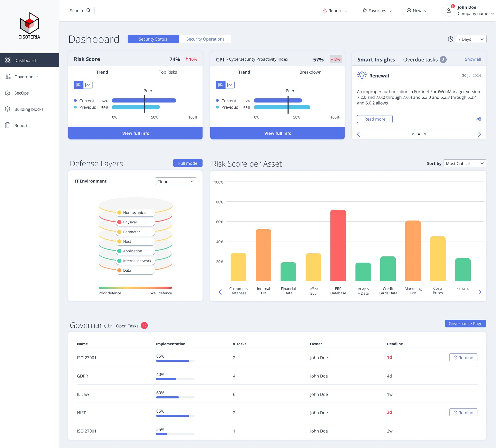The image size is (496, 448).
Task: Click the Renewal lightbulb icon
Action: 362,75
